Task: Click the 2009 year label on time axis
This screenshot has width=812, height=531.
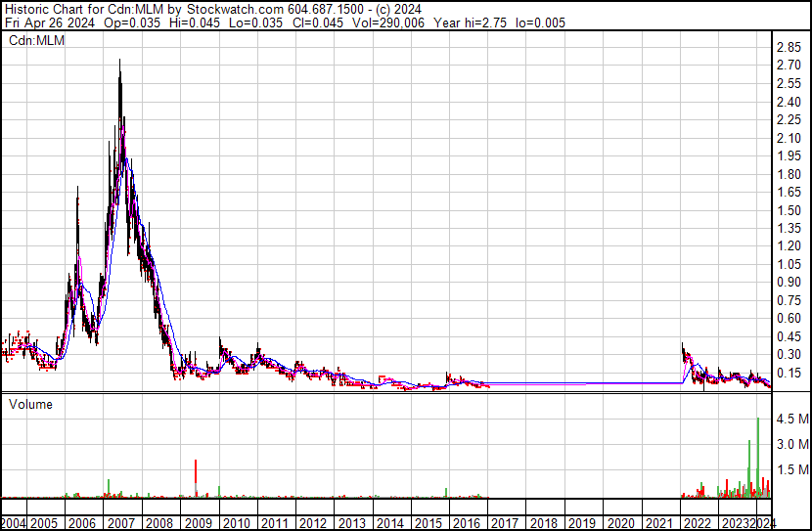Action: [199, 523]
